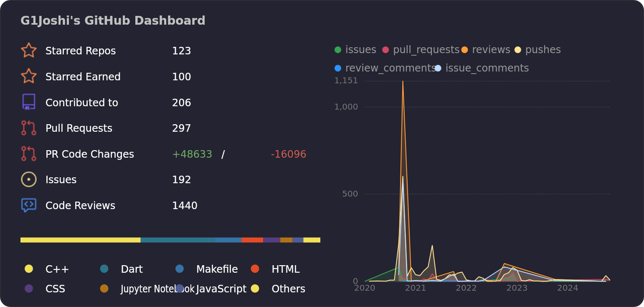Image resolution: width=644 pixels, height=307 pixels.
Task: Click the Dart segment of language bar
Action: pos(178,240)
